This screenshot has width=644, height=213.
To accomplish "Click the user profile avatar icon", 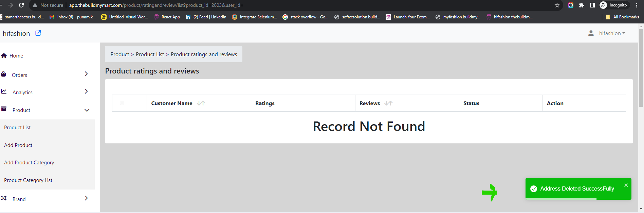I will tap(591, 33).
